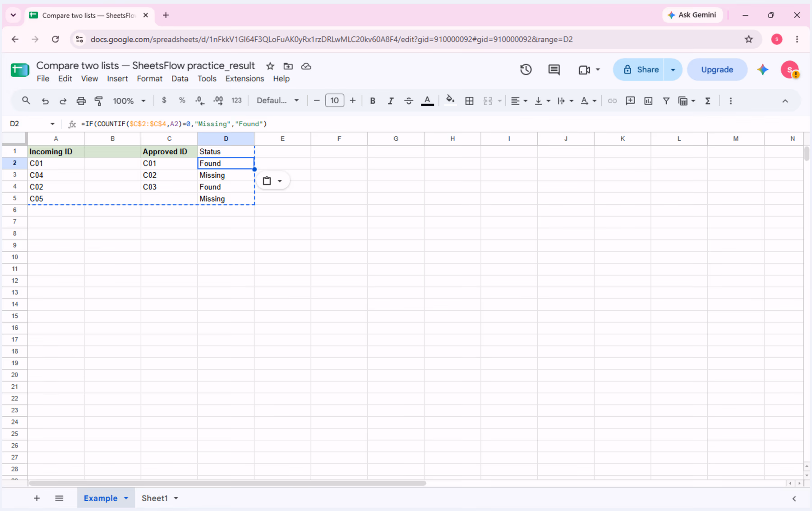Toggle italic formatting
Screen dimensions: 812x511
391,101
